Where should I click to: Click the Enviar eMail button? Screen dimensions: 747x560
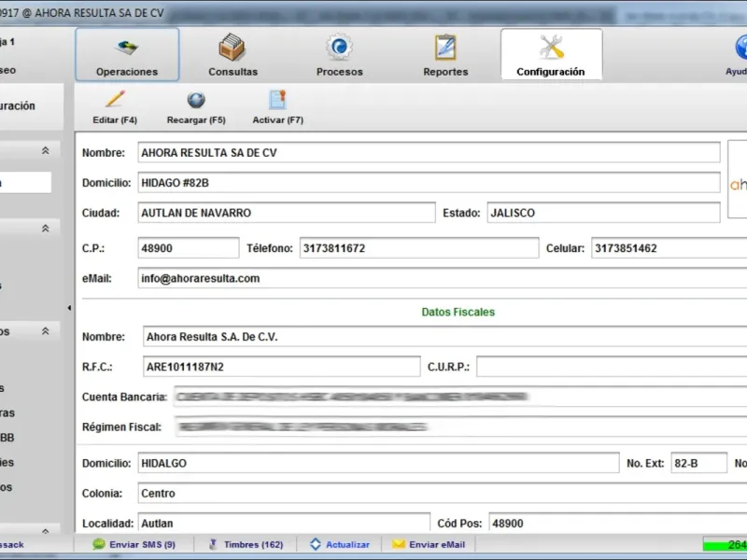click(x=429, y=544)
